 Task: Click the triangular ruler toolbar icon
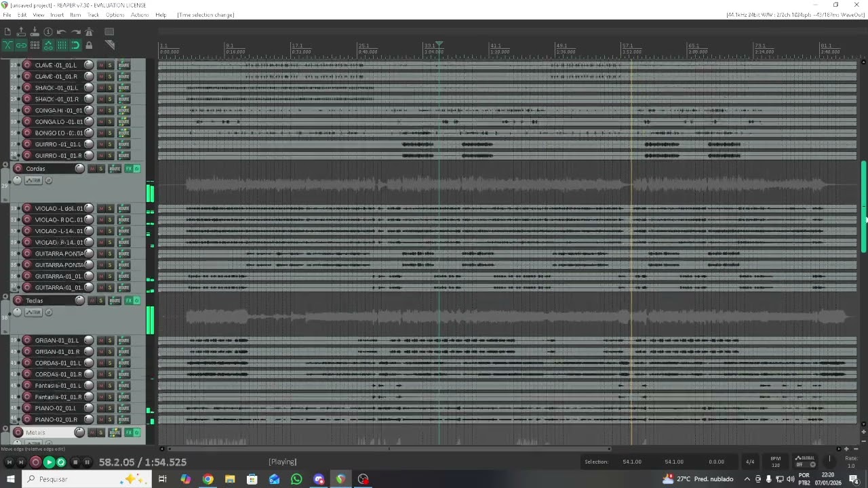pos(109,45)
